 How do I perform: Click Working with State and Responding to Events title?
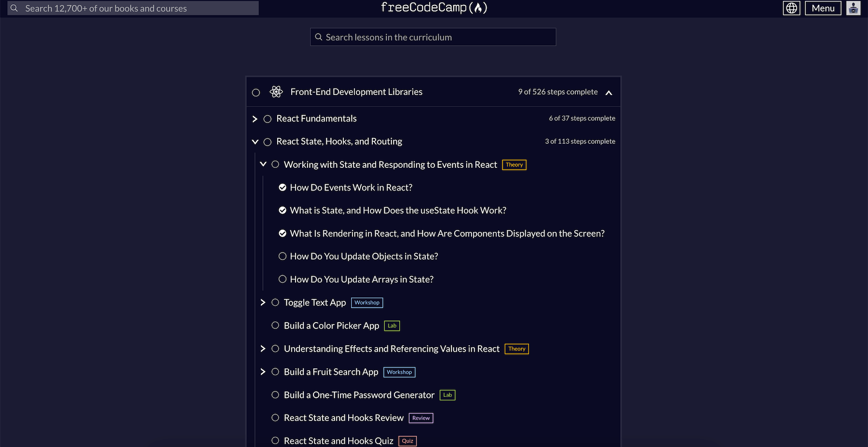391,164
